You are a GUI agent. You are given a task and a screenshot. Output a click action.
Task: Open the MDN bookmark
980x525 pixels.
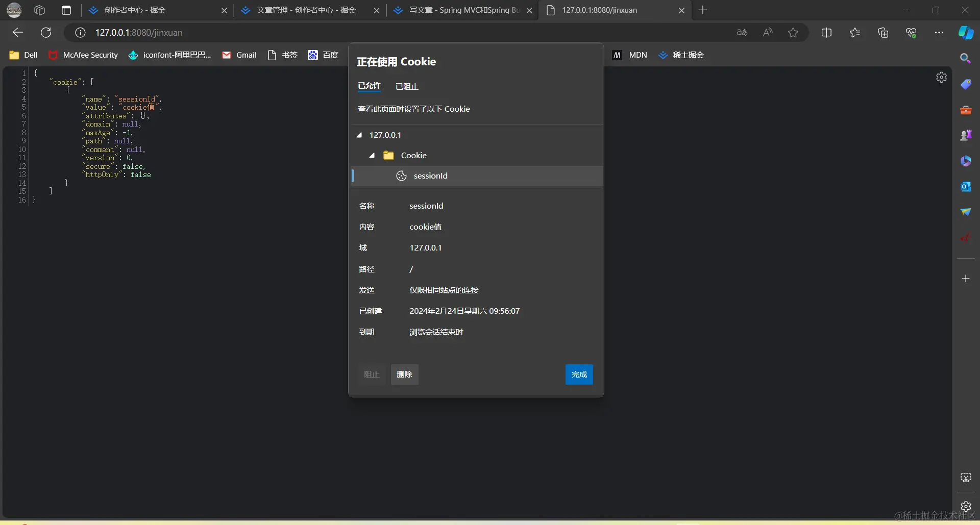pyautogui.click(x=630, y=55)
